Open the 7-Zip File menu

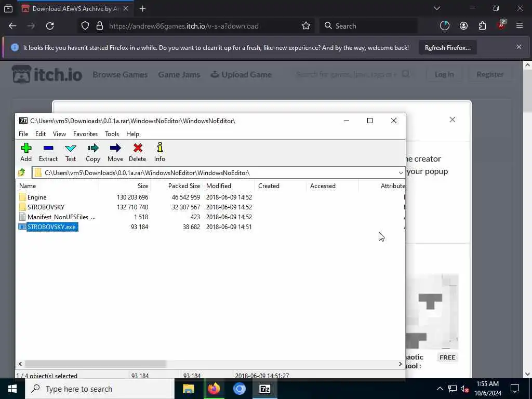(23, 134)
